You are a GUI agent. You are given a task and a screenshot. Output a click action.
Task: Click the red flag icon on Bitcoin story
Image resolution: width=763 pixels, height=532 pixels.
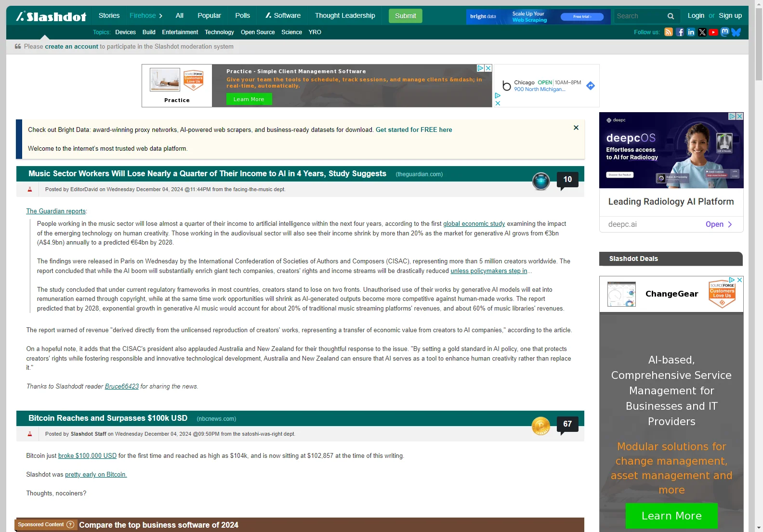(x=30, y=434)
